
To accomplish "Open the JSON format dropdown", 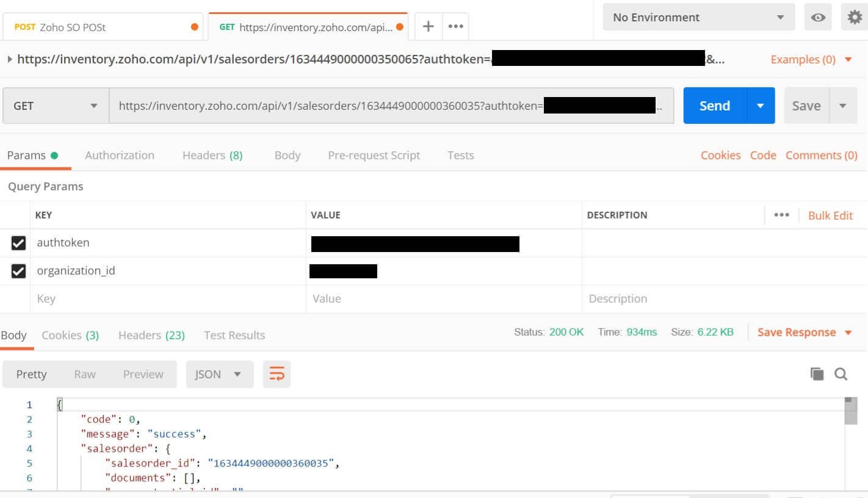I will pos(220,374).
